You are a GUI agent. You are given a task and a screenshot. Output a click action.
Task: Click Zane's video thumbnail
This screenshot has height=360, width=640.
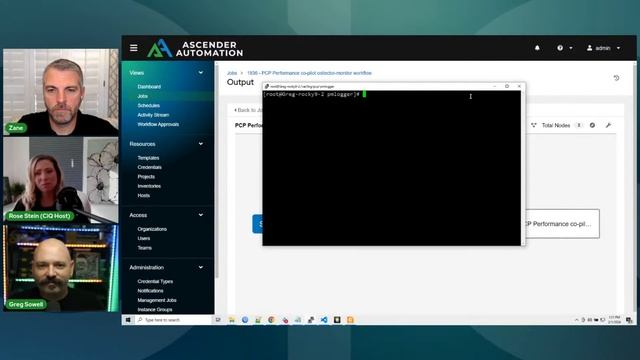(61, 92)
